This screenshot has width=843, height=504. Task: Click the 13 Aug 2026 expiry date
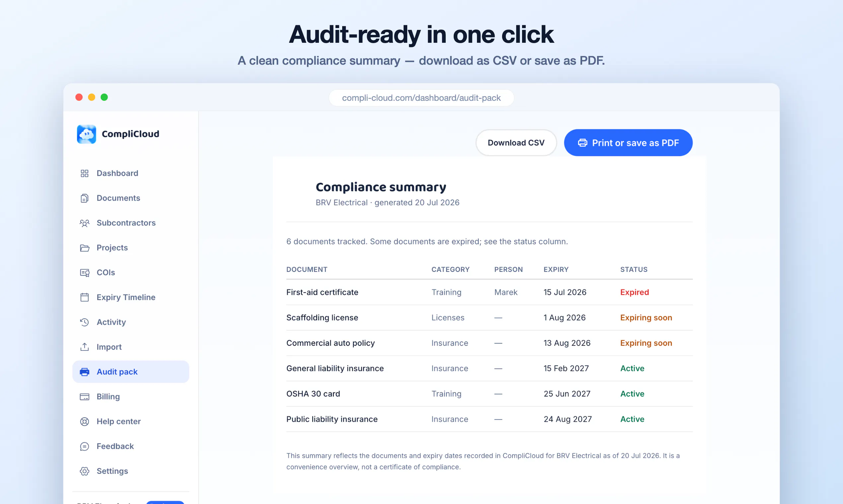point(567,343)
